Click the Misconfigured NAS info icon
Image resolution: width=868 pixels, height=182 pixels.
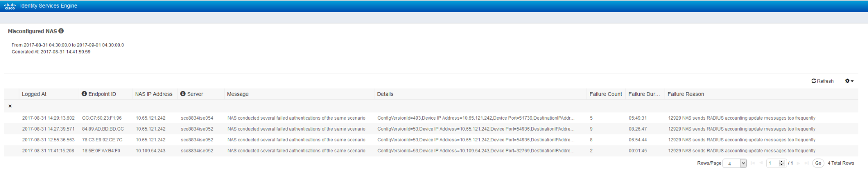pos(61,31)
